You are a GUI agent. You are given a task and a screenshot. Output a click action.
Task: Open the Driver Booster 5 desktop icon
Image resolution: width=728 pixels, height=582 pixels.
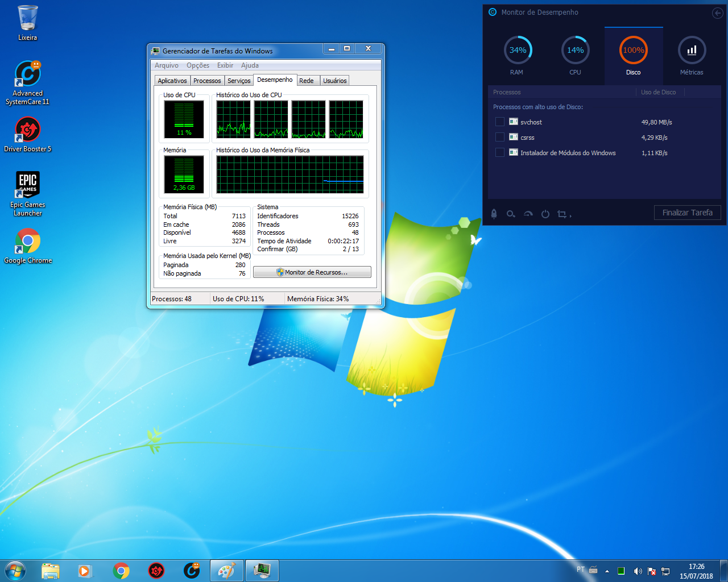click(x=27, y=134)
